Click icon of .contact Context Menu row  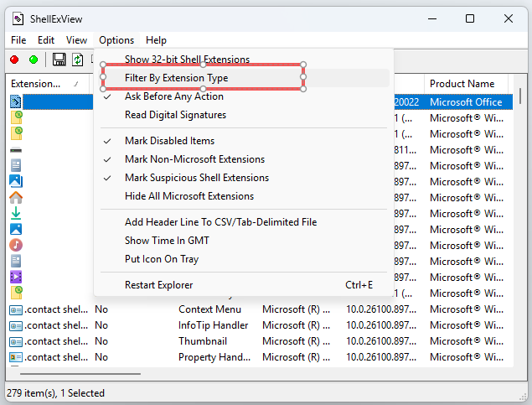tap(16, 309)
